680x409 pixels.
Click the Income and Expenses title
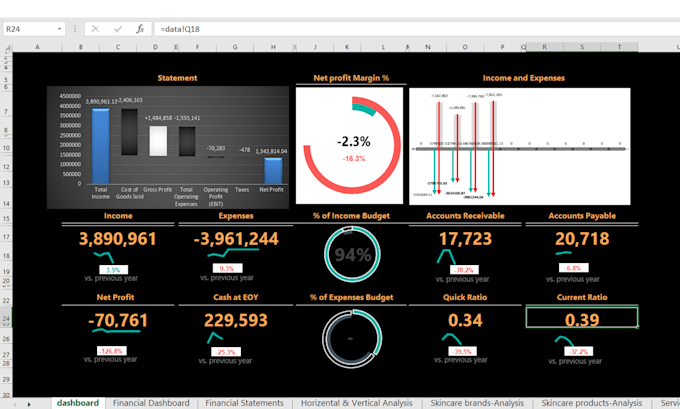coord(524,78)
